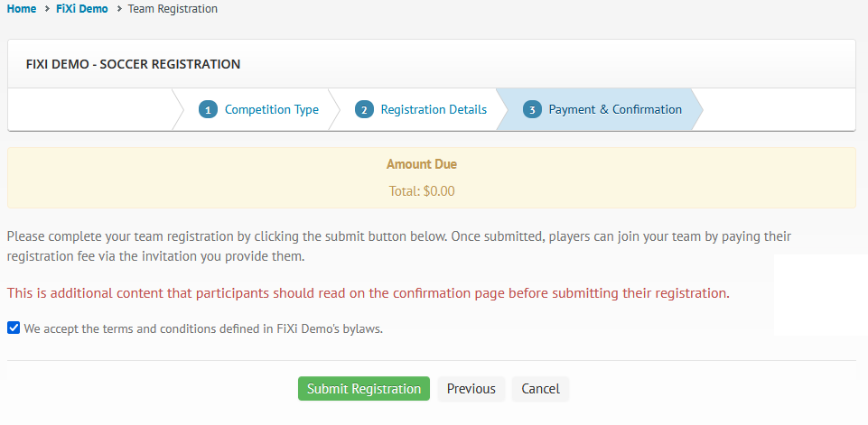868x425 pixels.
Task: Click the Team Registration breadcrumb text
Action: 173,9
